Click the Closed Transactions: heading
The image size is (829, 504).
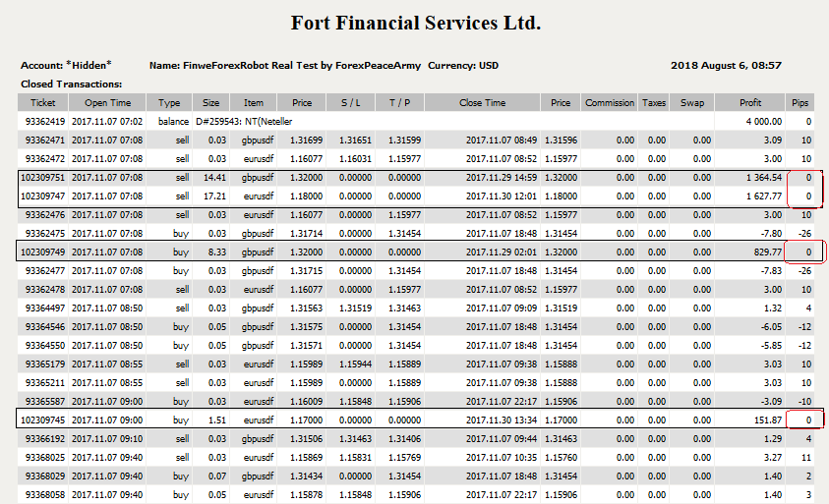pyautogui.click(x=72, y=84)
